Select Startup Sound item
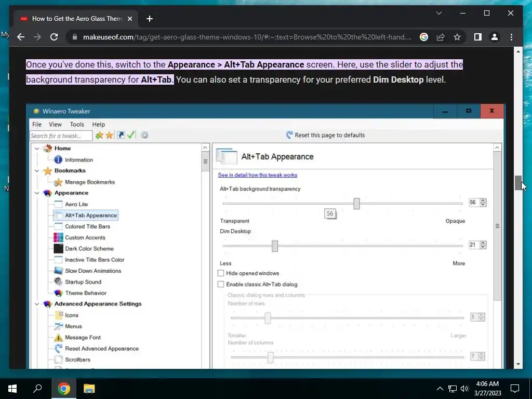This screenshot has height=399, width=532. [x=83, y=282]
